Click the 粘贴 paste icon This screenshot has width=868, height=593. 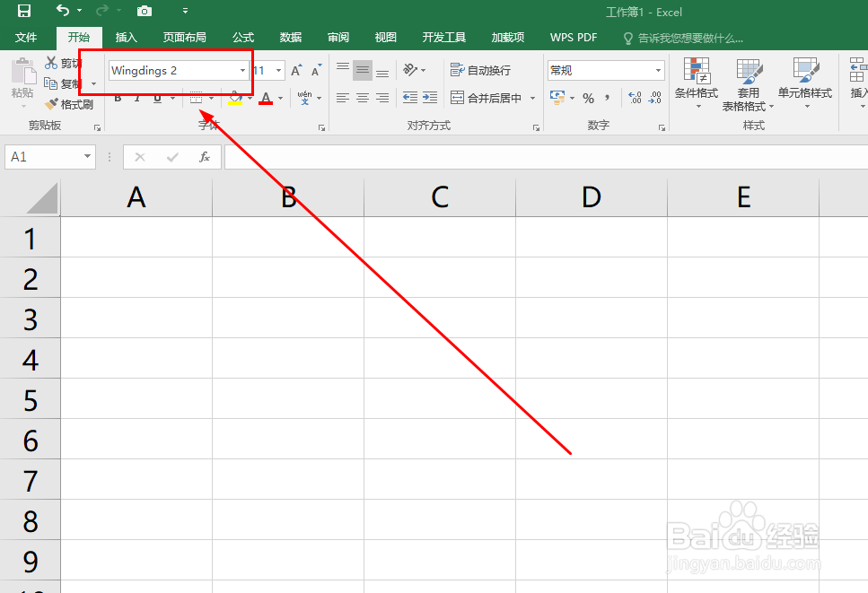(x=23, y=71)
